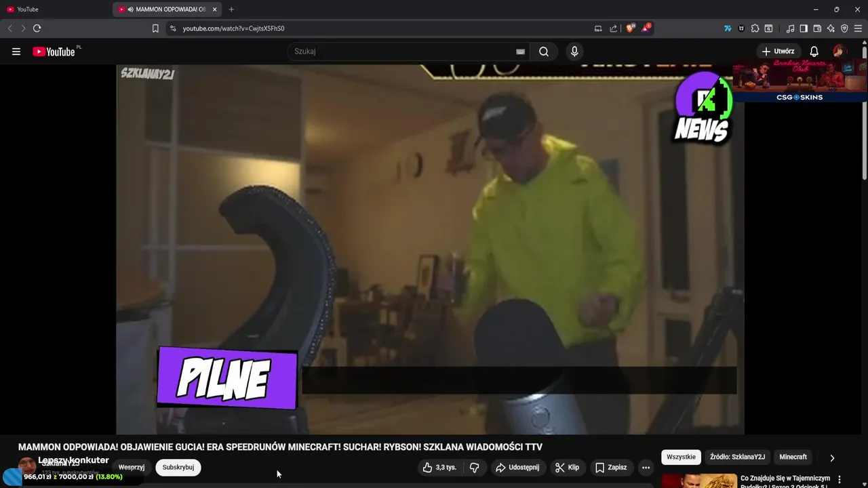Open the media playlist music note icon
The width and height of the screenshot is (868, 488).
(x=790, y=28)
